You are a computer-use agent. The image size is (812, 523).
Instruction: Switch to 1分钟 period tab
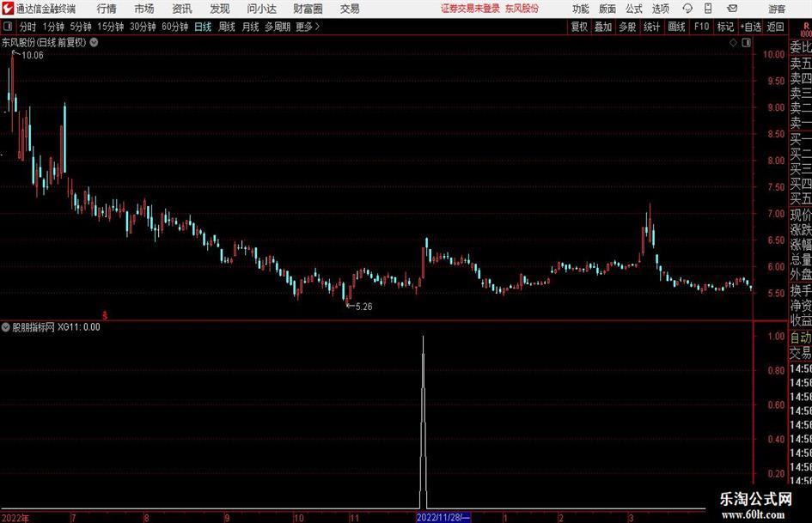(52, 27)
